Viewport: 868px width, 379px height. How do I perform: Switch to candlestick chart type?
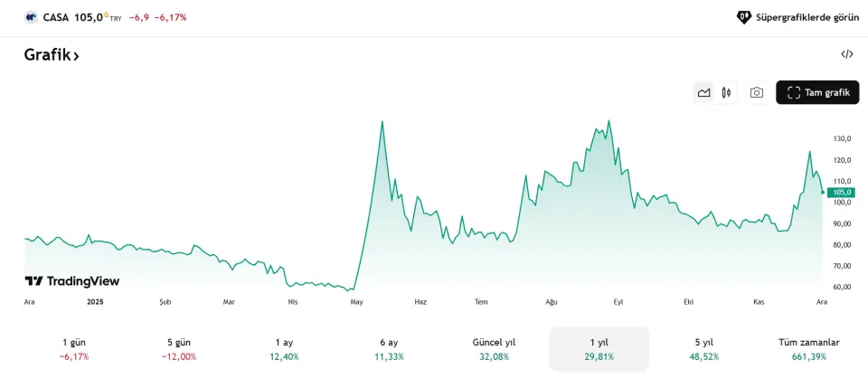[x=725, y=92]
